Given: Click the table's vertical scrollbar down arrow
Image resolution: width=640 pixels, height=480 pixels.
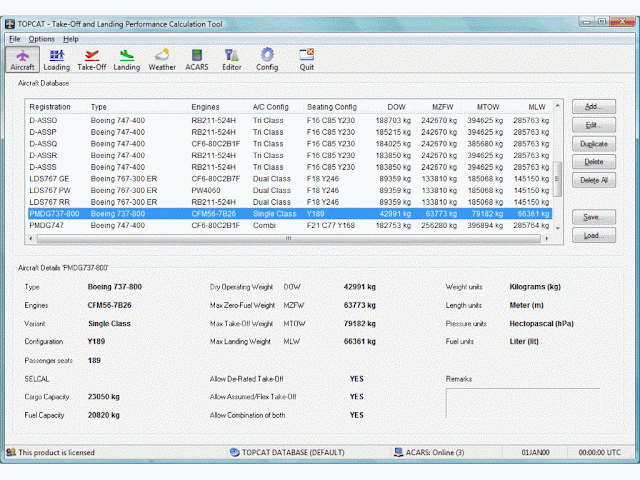Looking at the screenshot, I should (558, 228).
